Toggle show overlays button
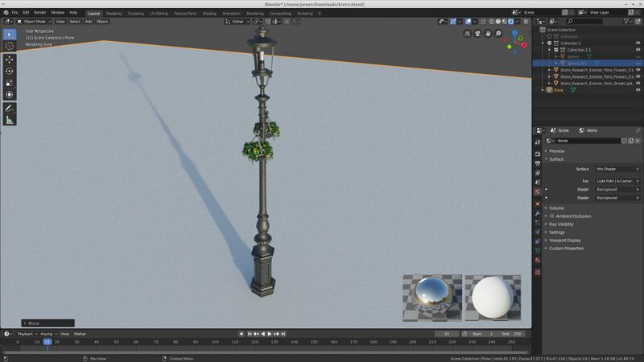Viewport: 644px width, 362px height. click(468, 22)
